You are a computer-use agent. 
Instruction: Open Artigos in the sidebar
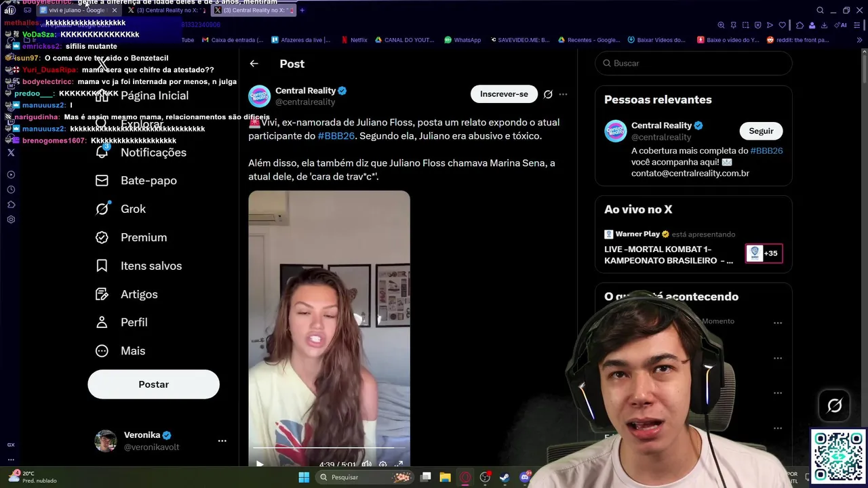(x=127, y=294)
